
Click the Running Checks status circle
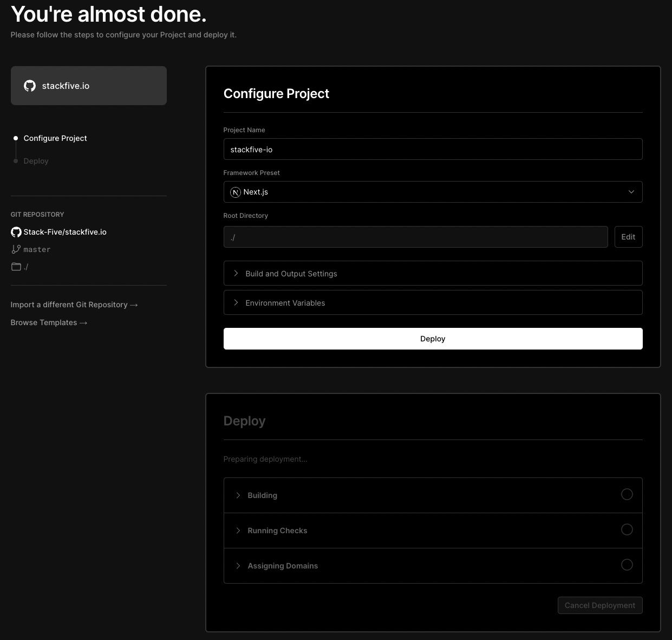click(x=627, y=529)
